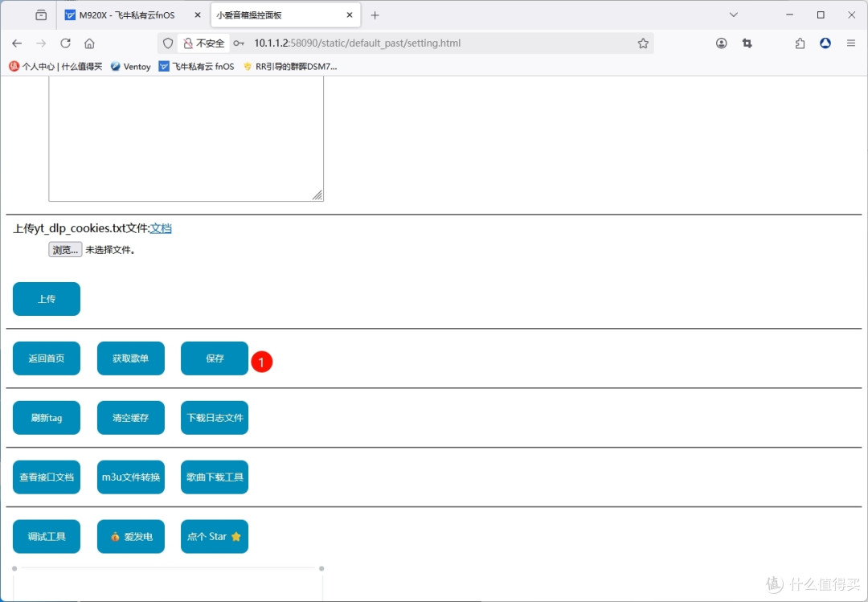Click the m3u文件转换 button
This screenshot has width=868, height=602.
pyautogui.click(x=131, y=477)
